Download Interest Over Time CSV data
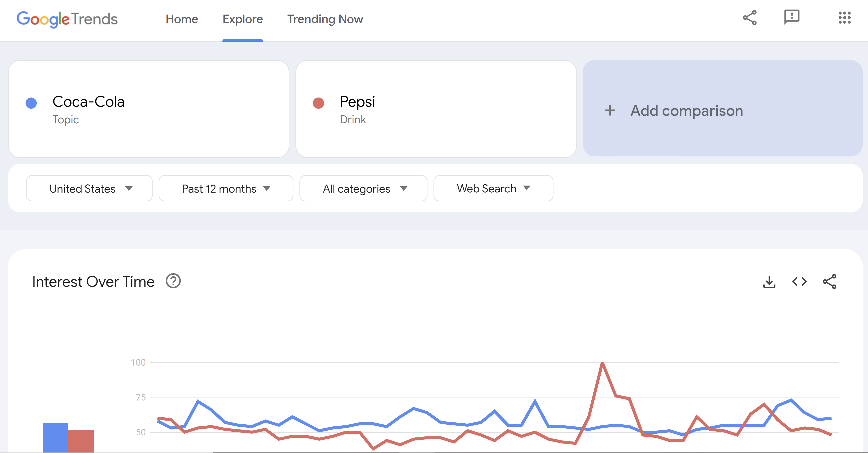Image resolution: width=868 pixels, height=453 pixels. [x=769, y=282]
